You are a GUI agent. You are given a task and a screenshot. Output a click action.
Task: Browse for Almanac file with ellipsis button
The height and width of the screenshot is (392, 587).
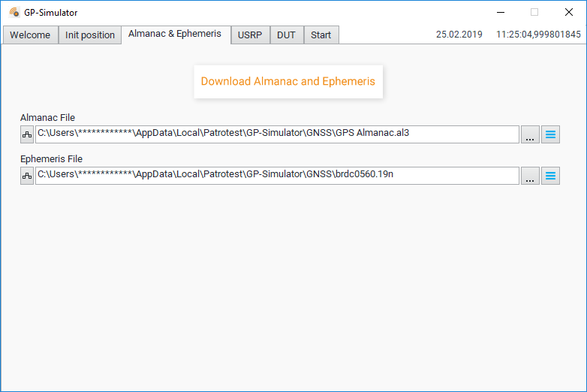click(530, 134)
